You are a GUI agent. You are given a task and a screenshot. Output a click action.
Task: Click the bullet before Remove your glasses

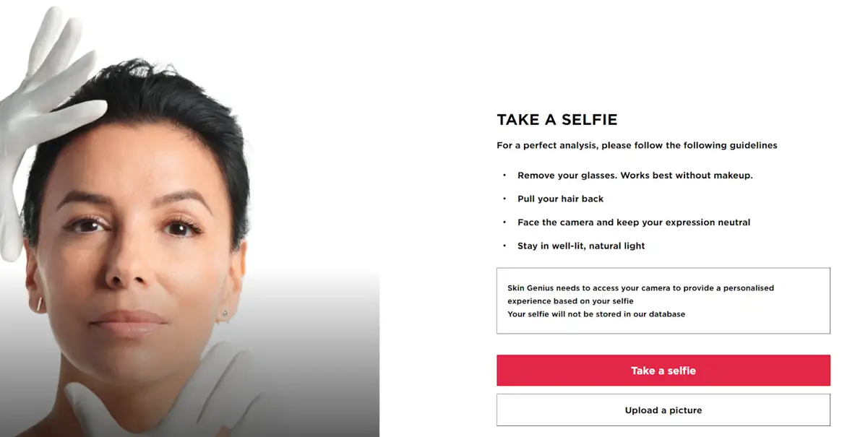504,176
